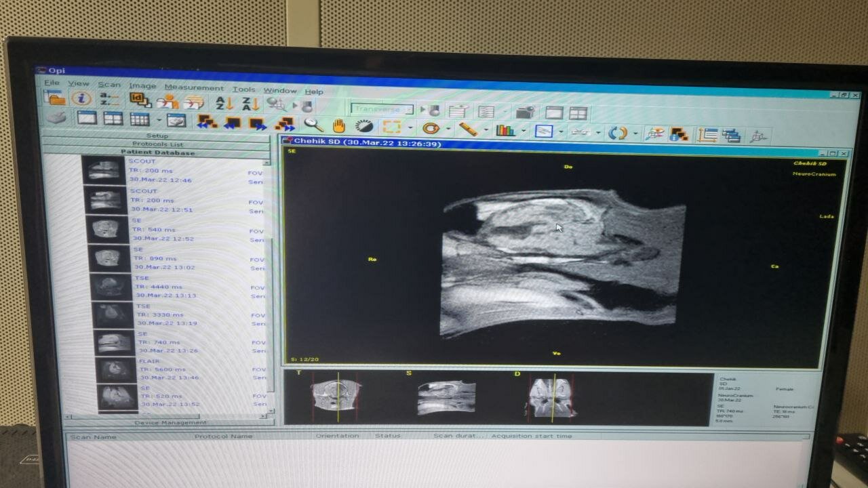The width and height of the screenshot is (868, 488).
Task: Open the Window menu
Action: coord(280,90)
